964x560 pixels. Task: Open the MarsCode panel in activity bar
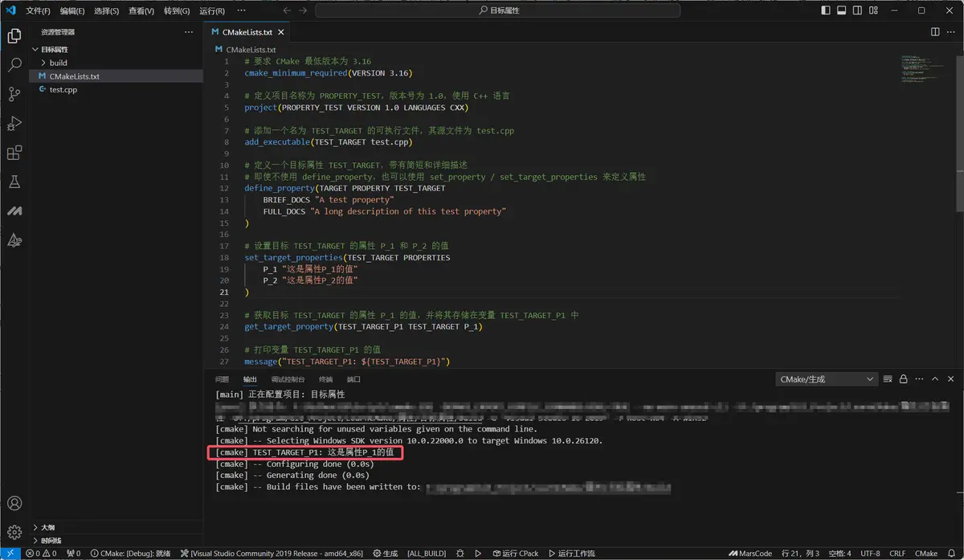click(x=14, y=211)
